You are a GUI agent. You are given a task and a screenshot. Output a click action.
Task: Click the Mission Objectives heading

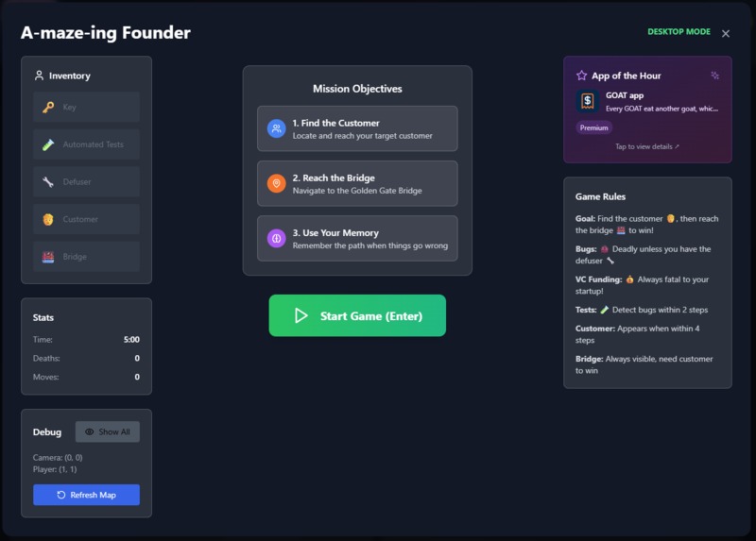pyautogui.click(x=357, y=89)
